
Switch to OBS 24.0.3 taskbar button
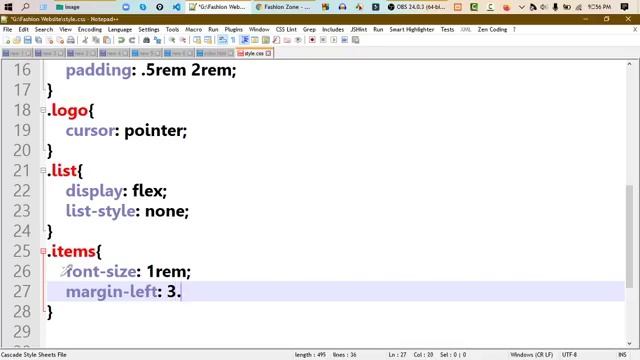416,7
